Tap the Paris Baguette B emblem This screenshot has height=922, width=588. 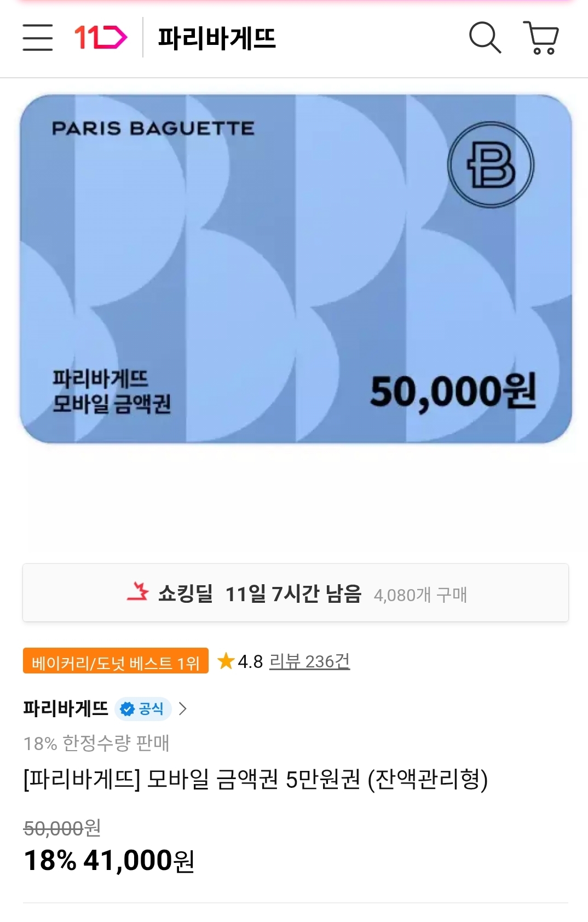[x=491, y=165]
